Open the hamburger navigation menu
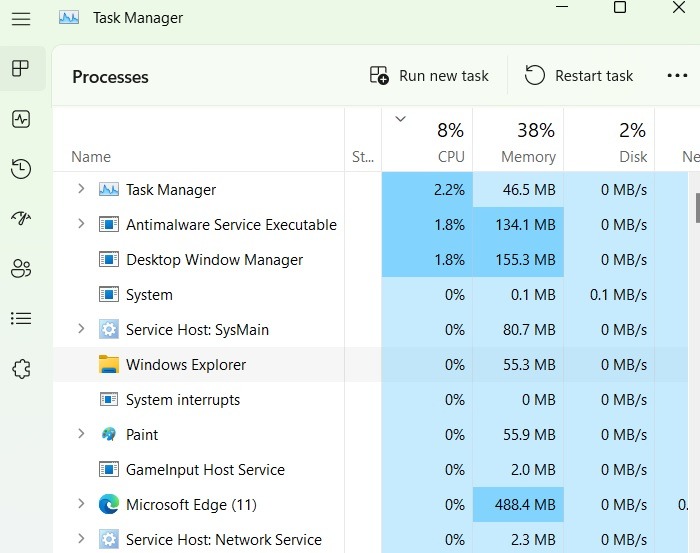The height and width of the screenshot is (553, 700). [x=21, y=19]
